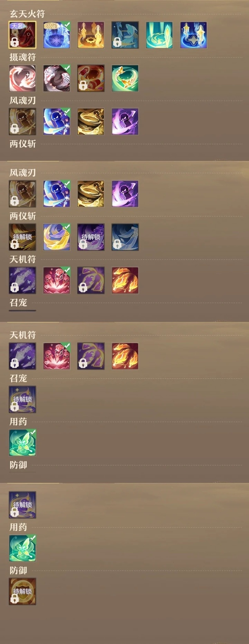Choose the teal swirl 玄天火符 skin
Viewport: 249px width, 644px height.
159,35
